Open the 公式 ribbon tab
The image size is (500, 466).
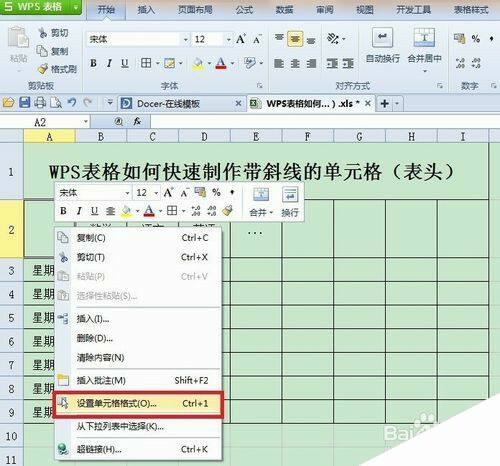click(244, 10)
